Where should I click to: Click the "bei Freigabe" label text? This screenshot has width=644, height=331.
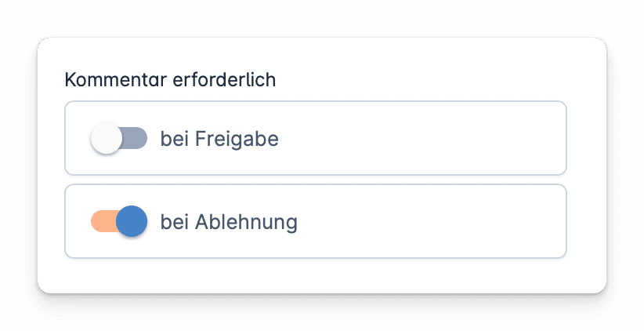tap(219, 139)
